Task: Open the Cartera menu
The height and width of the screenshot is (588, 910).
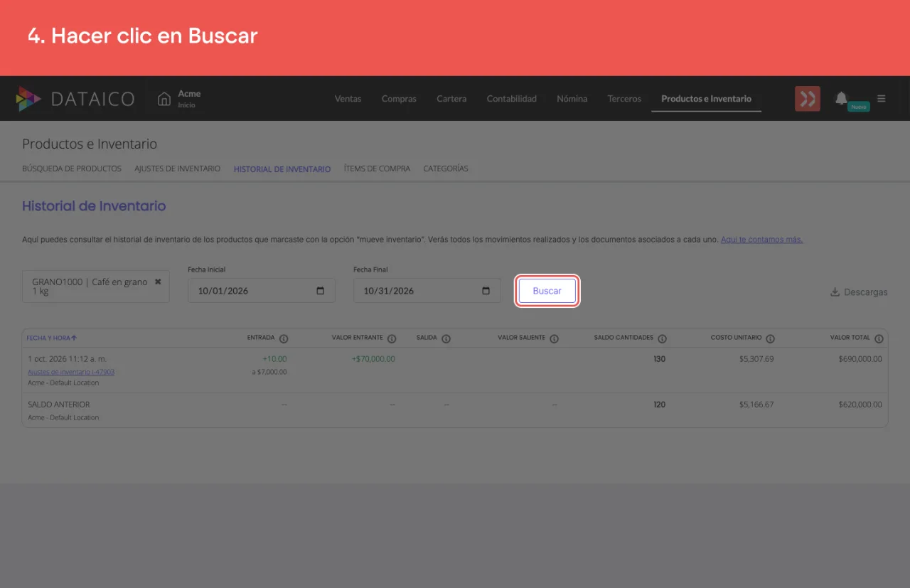Action: coord(451,99)
